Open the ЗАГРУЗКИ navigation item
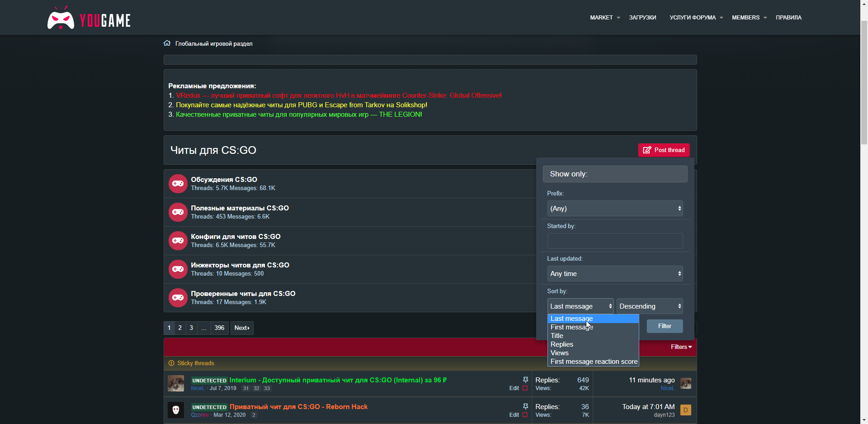The width and height of the screenshot is (868, 424). [642, 18]
